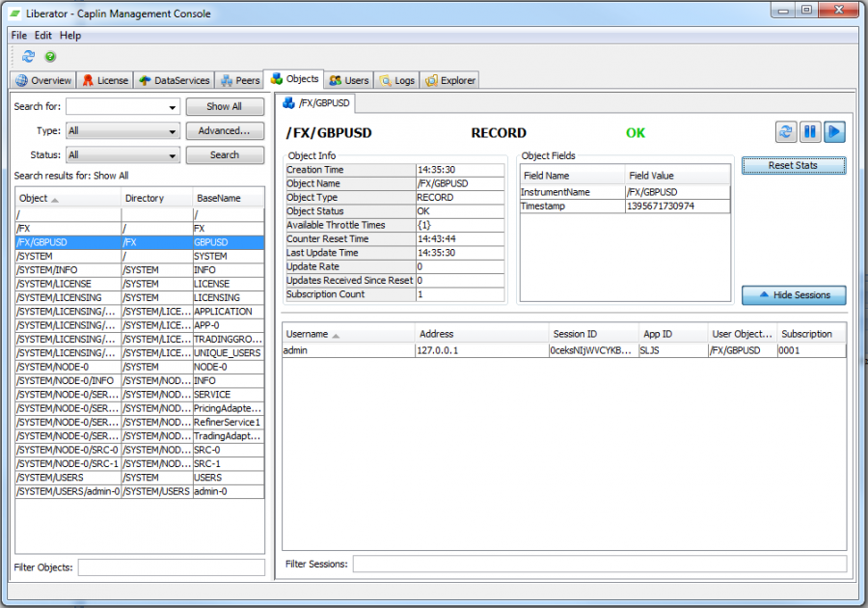This screenshot has width=868, height=608.
Task: Click the Reset Stats button
Action: point(794,166)
